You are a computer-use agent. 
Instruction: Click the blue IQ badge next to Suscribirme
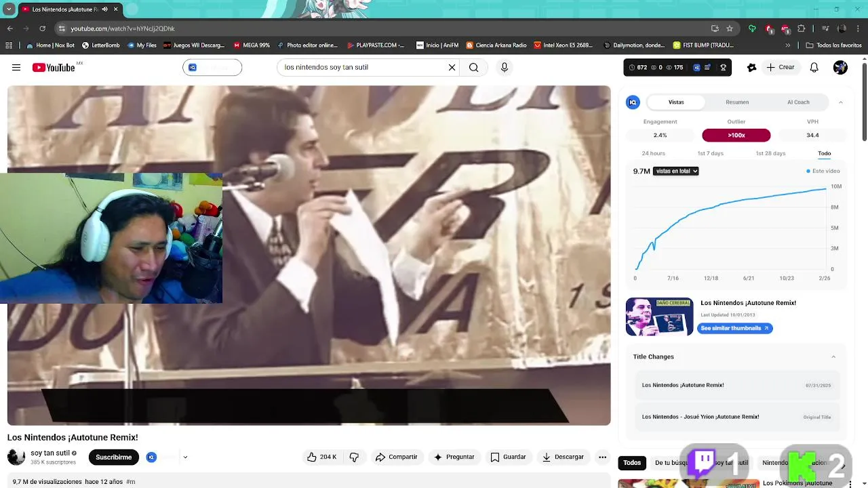151,457
